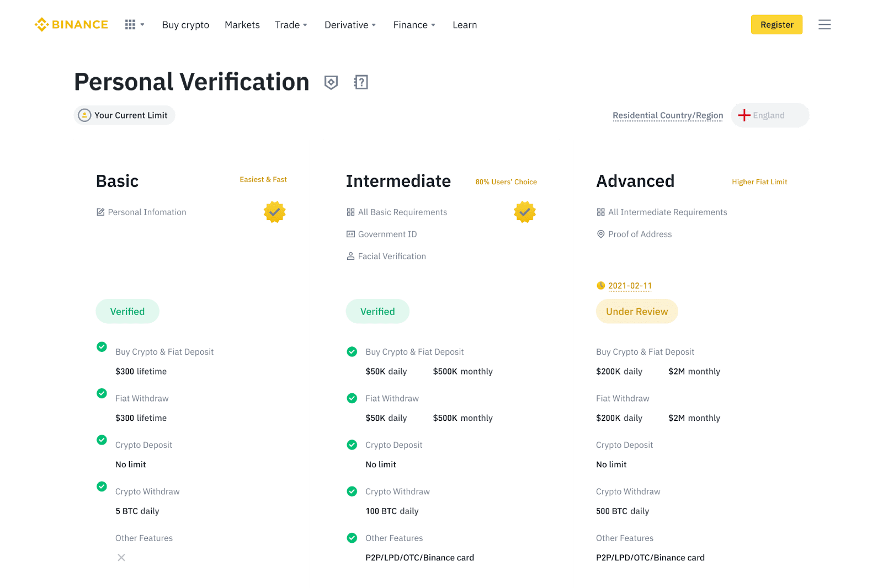Click the Facial Verification person icon

point(350,256)
